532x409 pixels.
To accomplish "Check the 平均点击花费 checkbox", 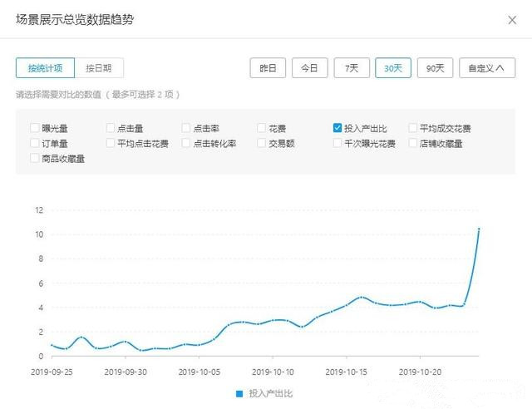I will 111,143.
